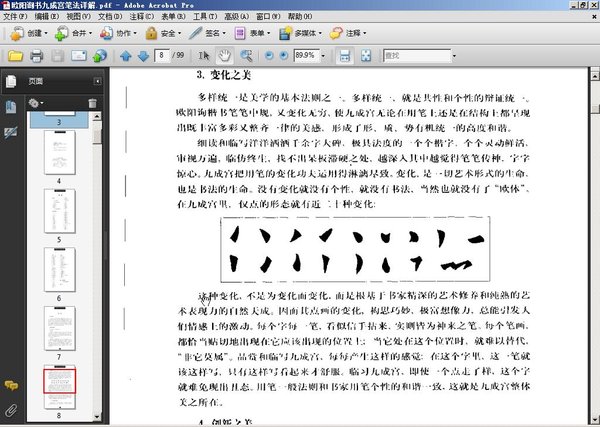Select page 8 thumbnail
600x427 pixels.
coord(60,387)
